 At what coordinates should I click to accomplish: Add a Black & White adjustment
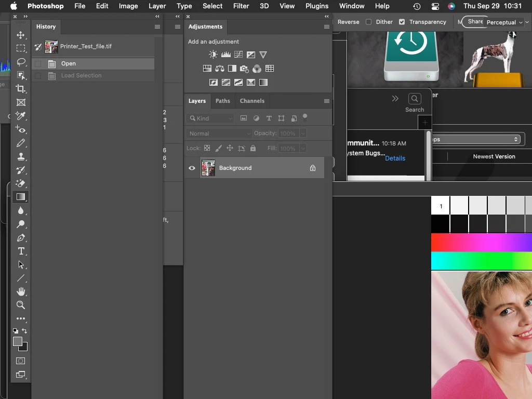tap(232, 69)
